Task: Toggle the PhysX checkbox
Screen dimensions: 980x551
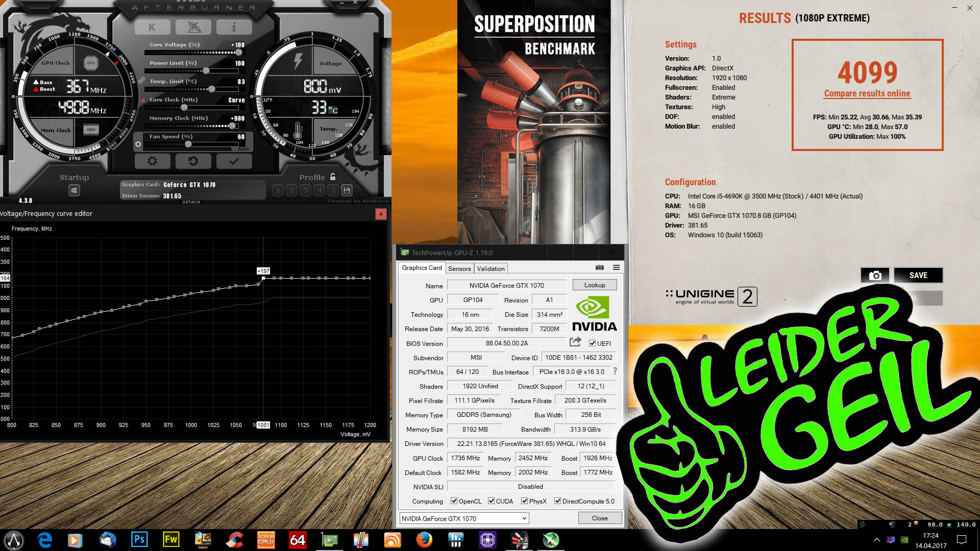Action: coord(524,501)
